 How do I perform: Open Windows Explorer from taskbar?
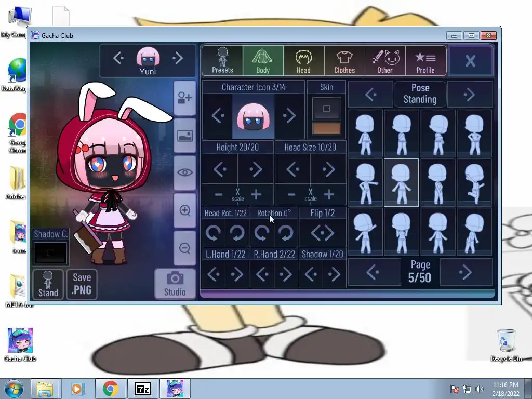(x=45, y=389)
